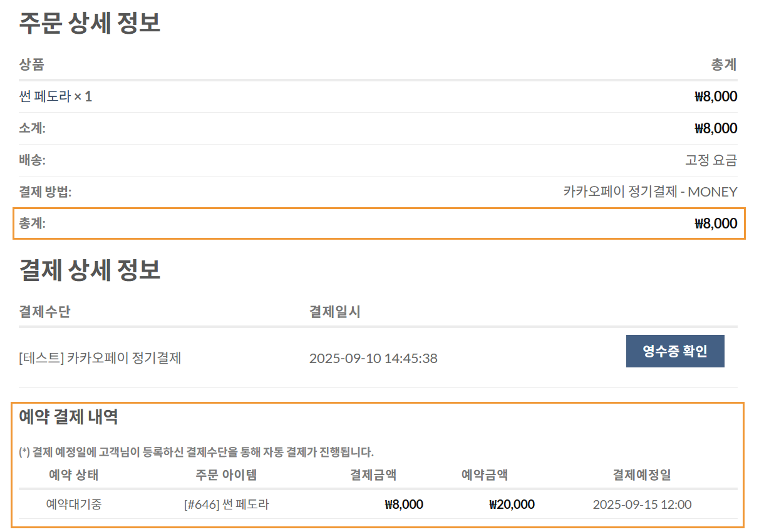Click the 결제수단 column header
Image resolution: width=764 pixels, height=532 pixels.
45,312
